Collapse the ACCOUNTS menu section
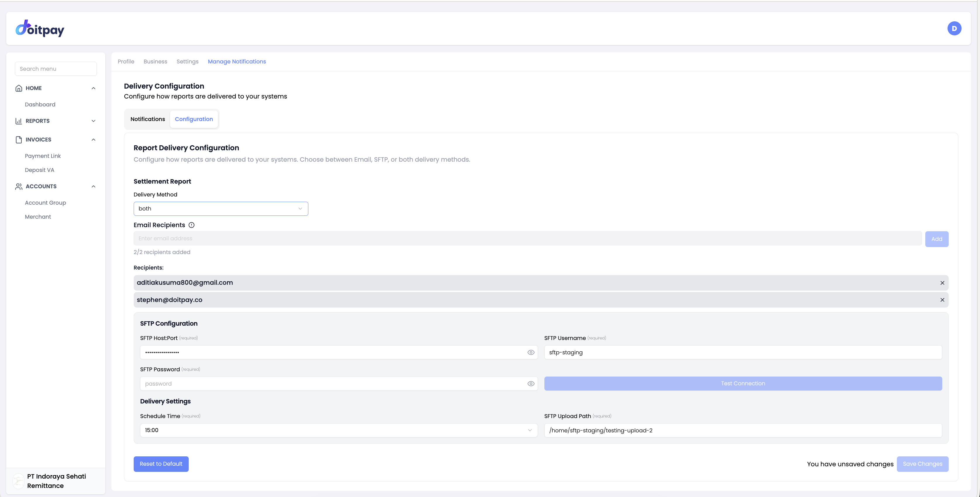 [x=94, y=186]
